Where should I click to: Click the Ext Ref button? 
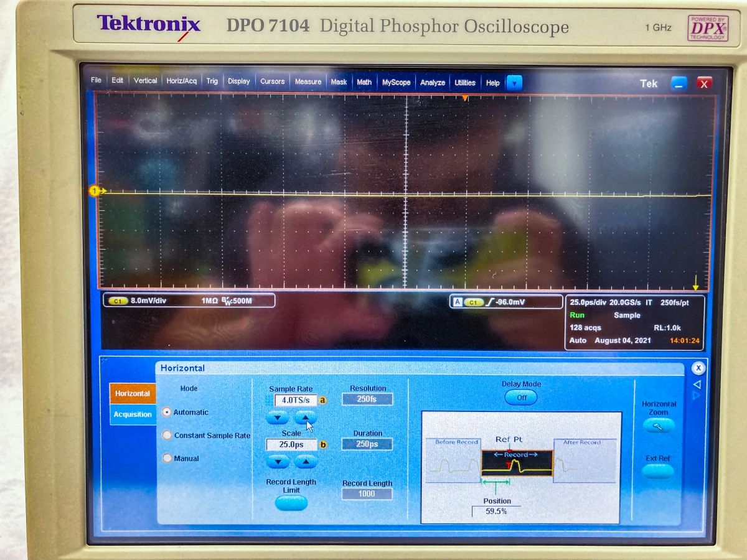coord(658,471)
